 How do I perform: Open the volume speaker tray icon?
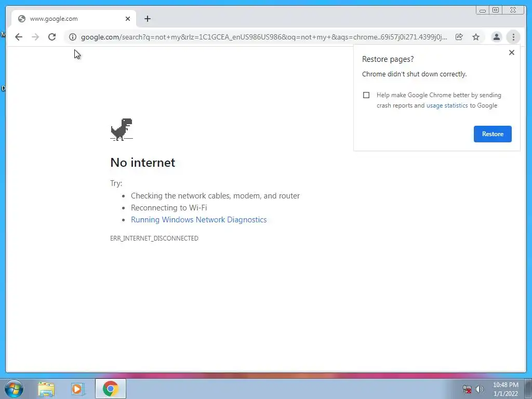point(480,389)
